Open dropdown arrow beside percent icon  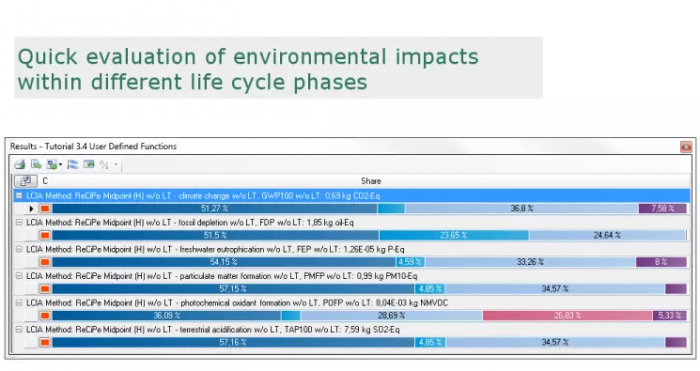point(116,165)
